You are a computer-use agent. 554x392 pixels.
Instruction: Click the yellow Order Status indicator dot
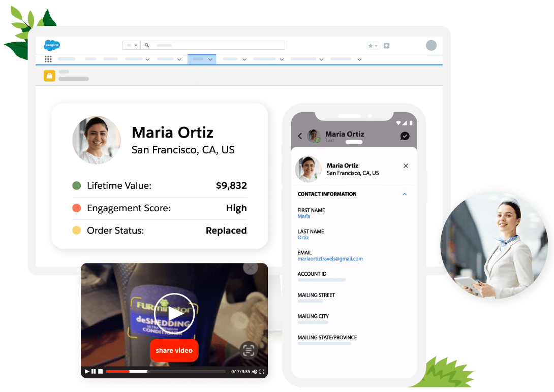(77, 231)
